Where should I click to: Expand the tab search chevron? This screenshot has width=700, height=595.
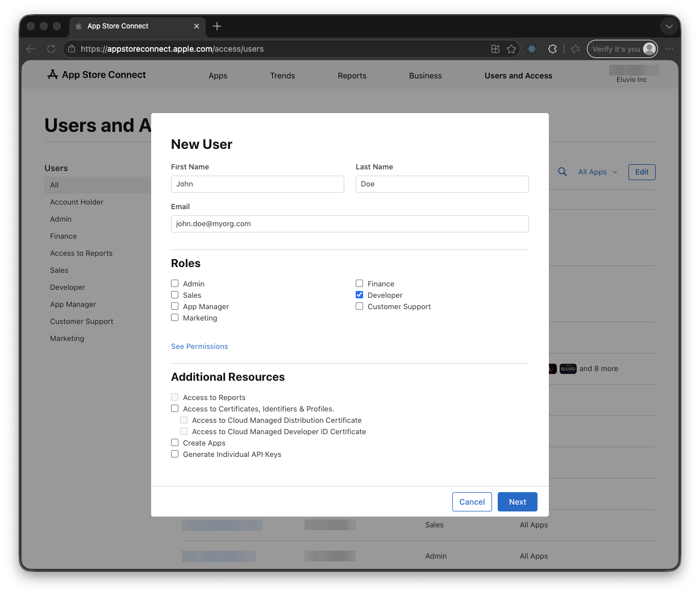tap(669, 26)
